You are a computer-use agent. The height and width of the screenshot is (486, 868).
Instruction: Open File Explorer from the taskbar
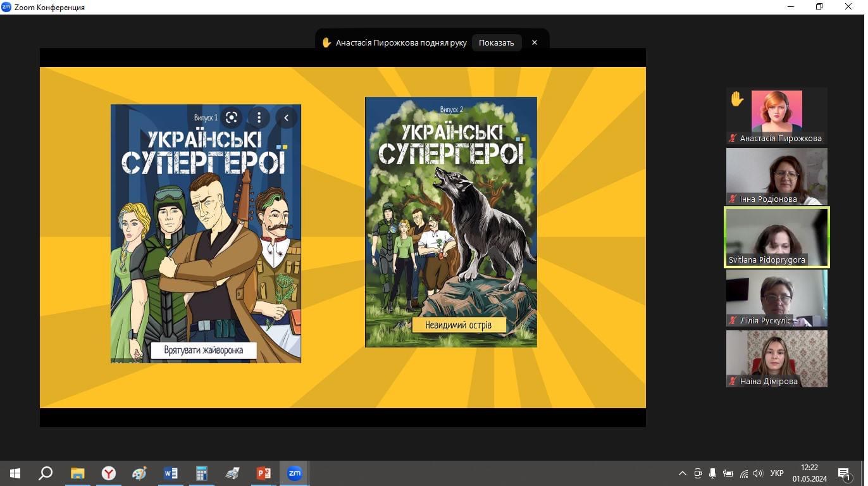coord(77,473)
